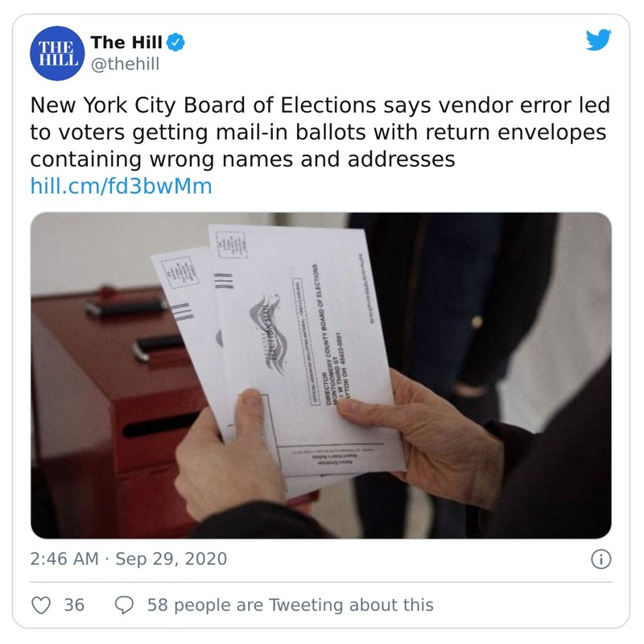The height and width of the screenshot is (644, 644).
Task: Open the ballot envelopes photo
Action: (320, 375)
